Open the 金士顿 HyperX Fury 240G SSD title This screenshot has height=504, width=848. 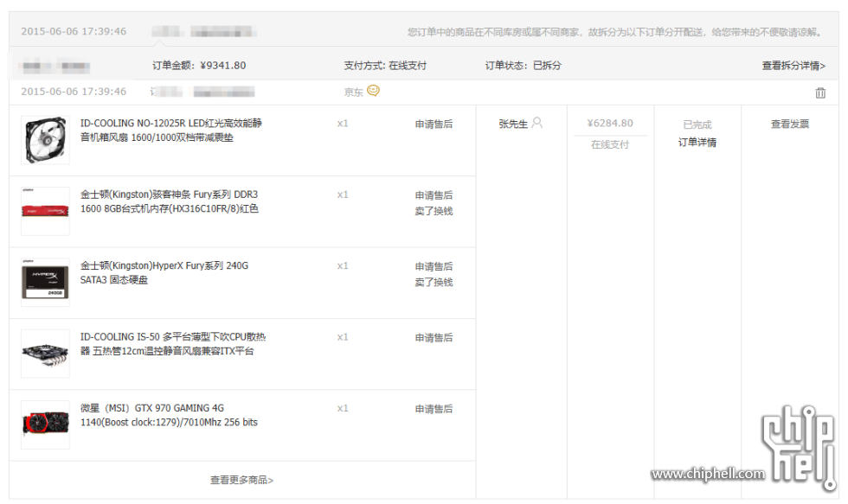[164, 273]
